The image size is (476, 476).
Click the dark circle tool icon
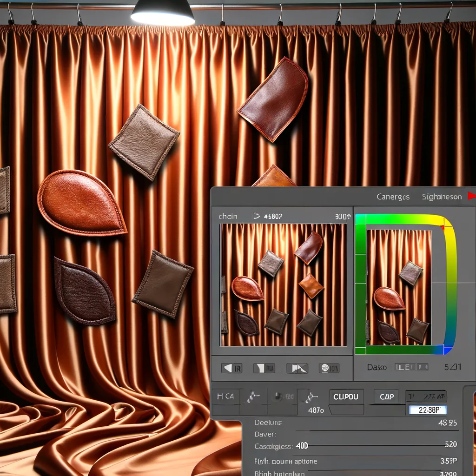[278, 397]
